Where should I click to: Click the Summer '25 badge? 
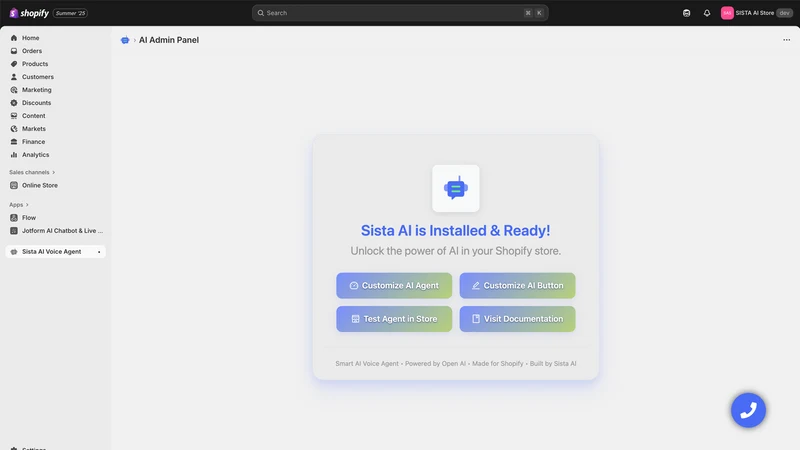click(70, 13)
